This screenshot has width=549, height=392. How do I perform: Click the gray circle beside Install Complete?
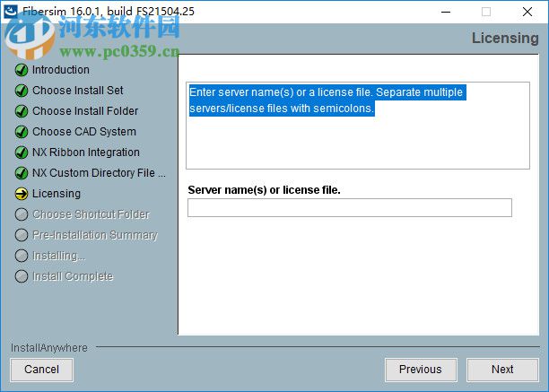coord(22,276)
